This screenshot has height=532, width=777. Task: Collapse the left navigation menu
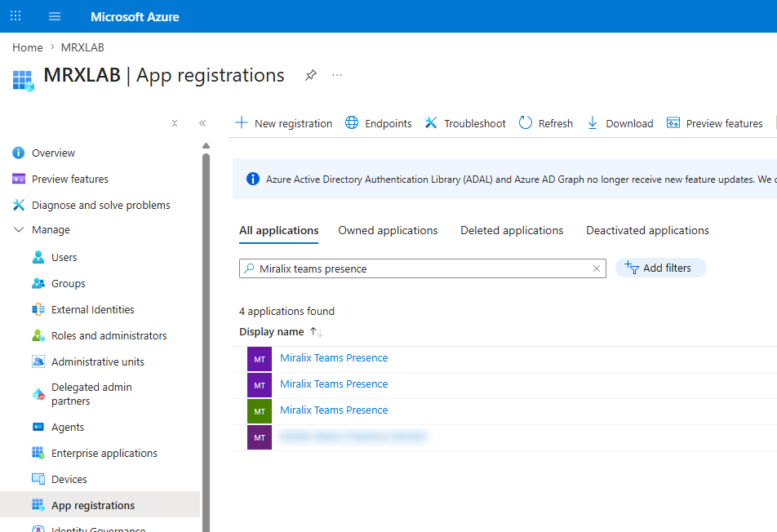pos(202,123)
